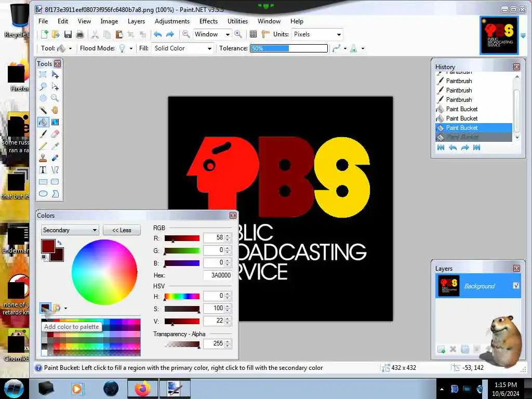Click the Redo toolbar arrow

pos(170,34)
